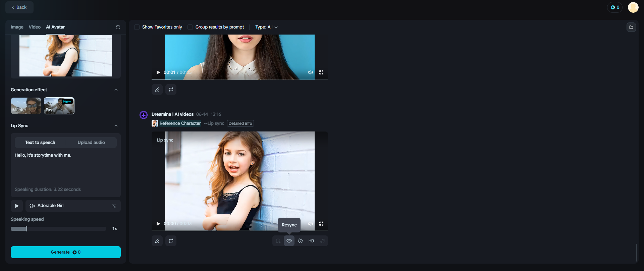The image size is (644, 271).
Task: Click the 'Lip sync' overlay label on video
Action: pyautogui.click(x=165, y=140)
